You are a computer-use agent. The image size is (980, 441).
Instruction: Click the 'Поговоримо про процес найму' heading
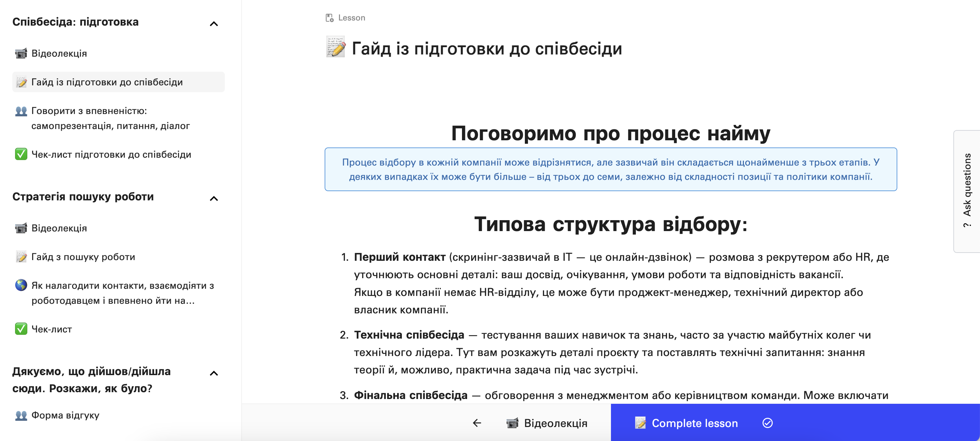611,133
